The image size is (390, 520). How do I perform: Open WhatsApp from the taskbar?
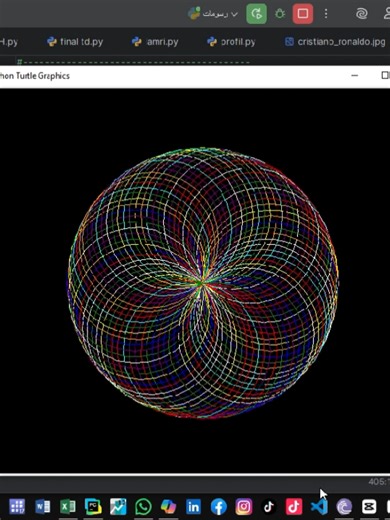[143, 507]
